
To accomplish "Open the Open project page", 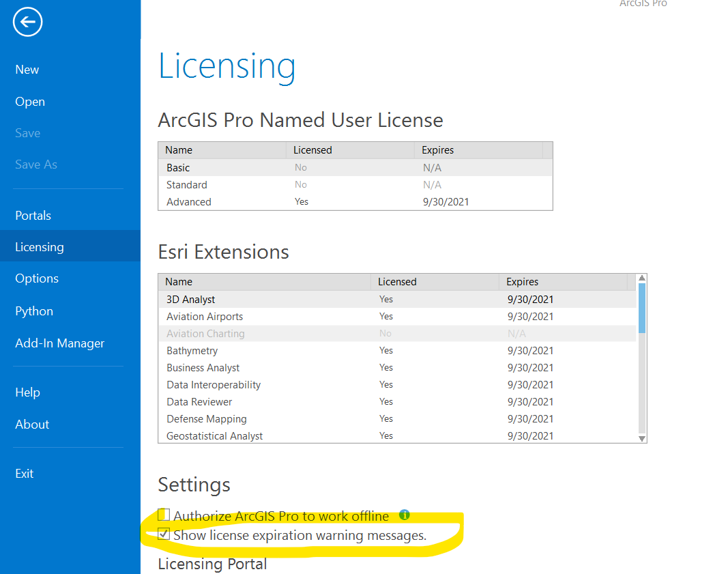I will pyautogui.click(x=30, y=101).
